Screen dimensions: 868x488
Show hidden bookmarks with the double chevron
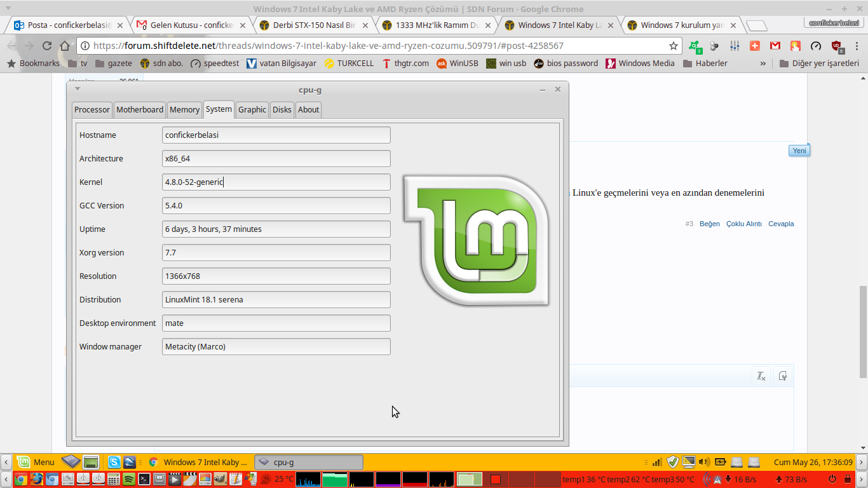[x=763, y=63]
